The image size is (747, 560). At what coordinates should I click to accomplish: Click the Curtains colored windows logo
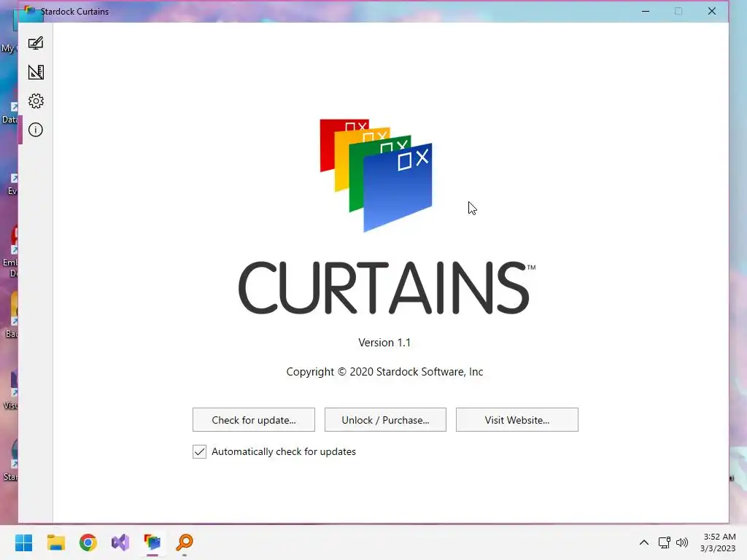(376, 175)
